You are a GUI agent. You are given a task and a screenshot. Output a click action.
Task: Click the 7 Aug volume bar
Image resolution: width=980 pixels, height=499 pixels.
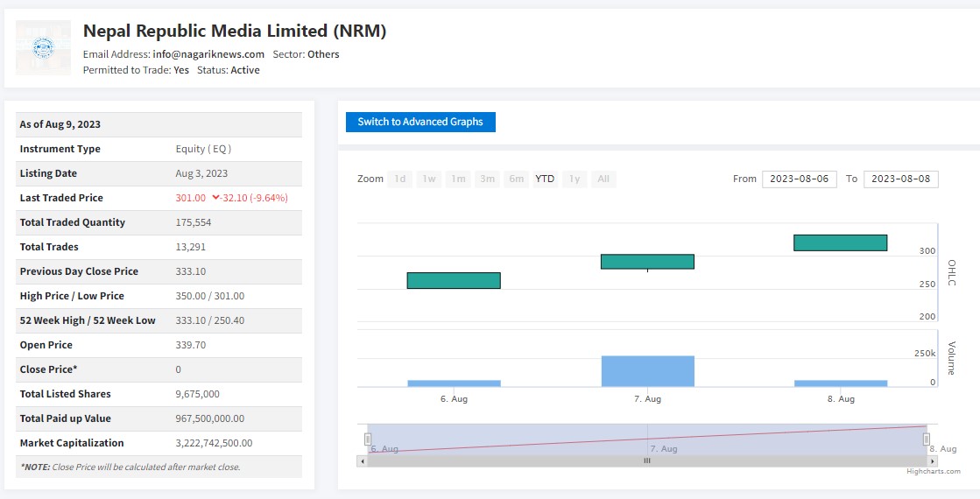coord(647,371)
